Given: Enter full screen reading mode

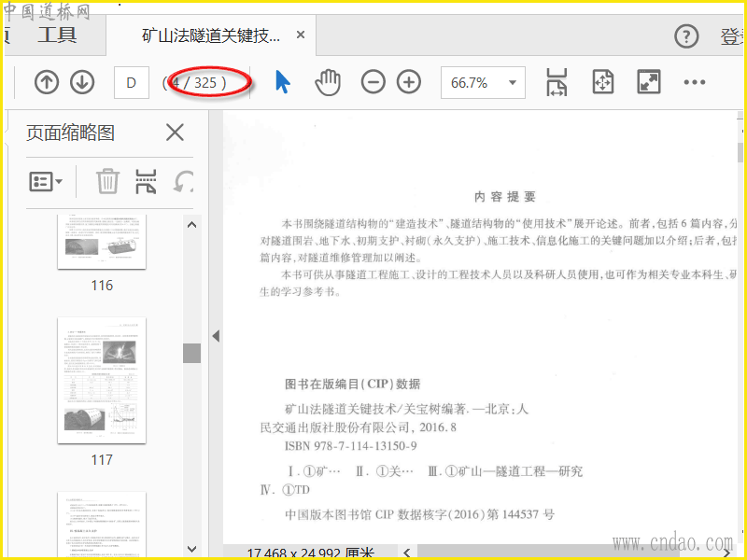Looking at the screenshot, I should coord(649,82).
